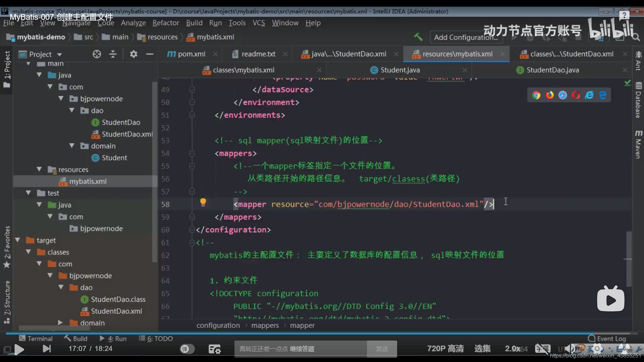Switch to StudentDao.java editor tab
Image resolution: width=644 pixels, height=362 pixels.
(552, 70)
